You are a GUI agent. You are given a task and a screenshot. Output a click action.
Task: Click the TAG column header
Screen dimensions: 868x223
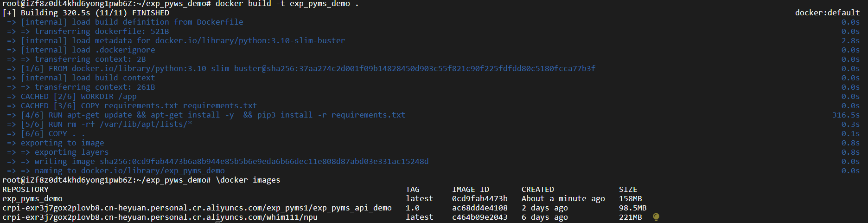pos(413,190)
